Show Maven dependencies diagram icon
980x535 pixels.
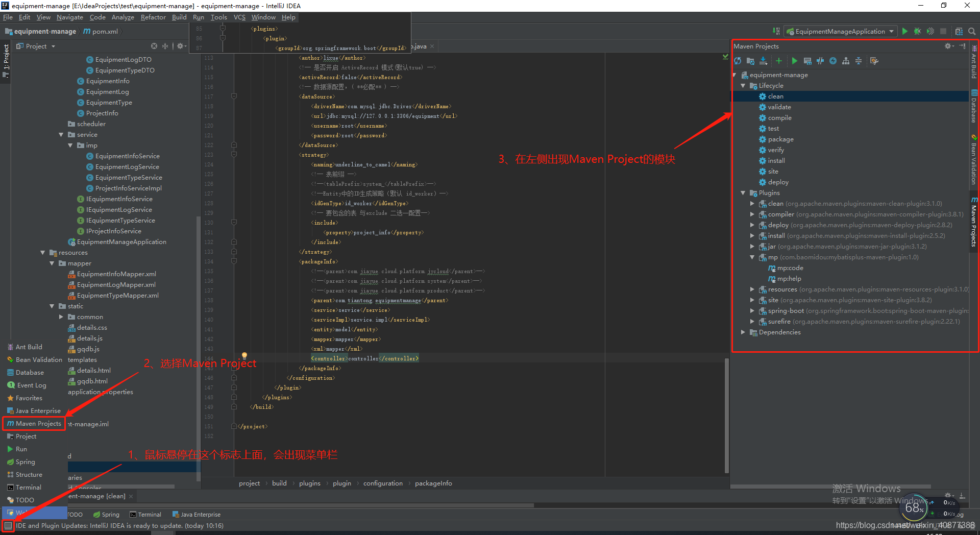tap(846, 61)
